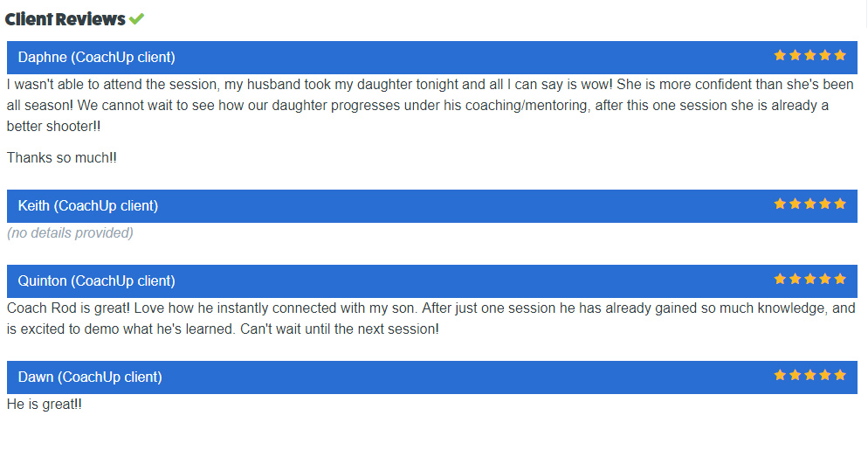Click Quinton's review about Coach Rod
The image size is (868, 450).
point(431,318)
